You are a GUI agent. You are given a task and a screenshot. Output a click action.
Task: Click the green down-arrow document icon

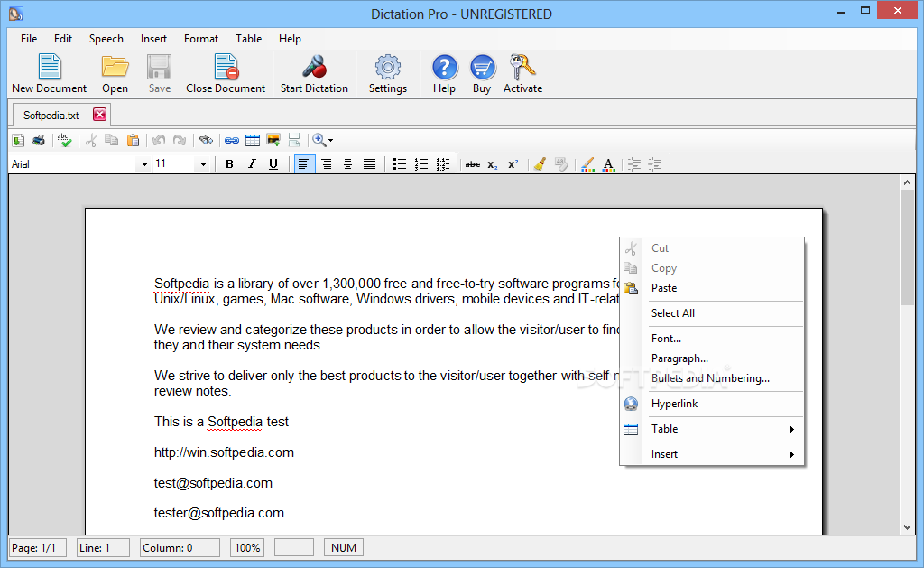tap(18, 140)
